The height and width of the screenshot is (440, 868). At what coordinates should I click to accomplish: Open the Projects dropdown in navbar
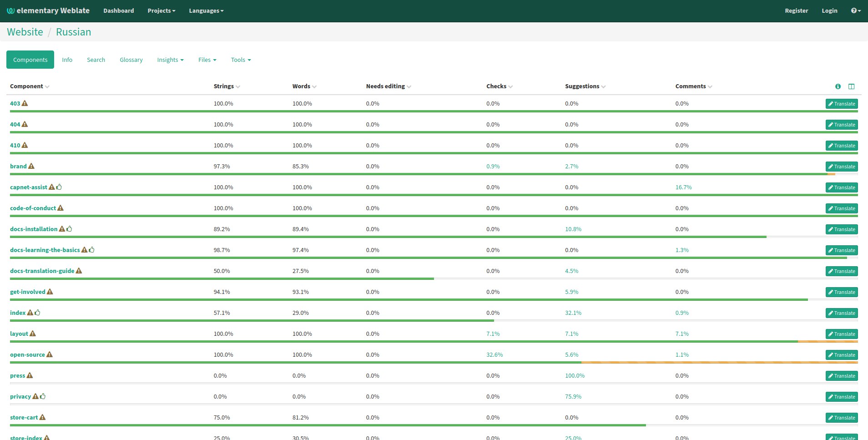tap(161, 10)
